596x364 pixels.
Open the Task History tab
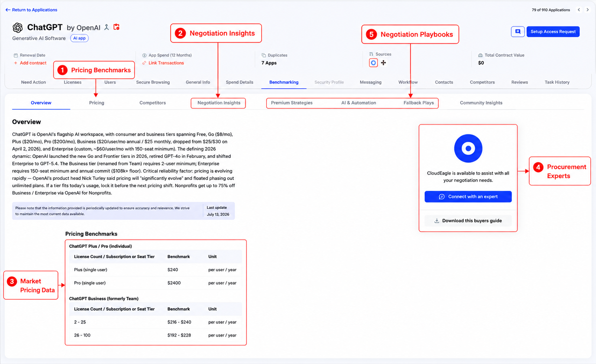coord(557,82)
